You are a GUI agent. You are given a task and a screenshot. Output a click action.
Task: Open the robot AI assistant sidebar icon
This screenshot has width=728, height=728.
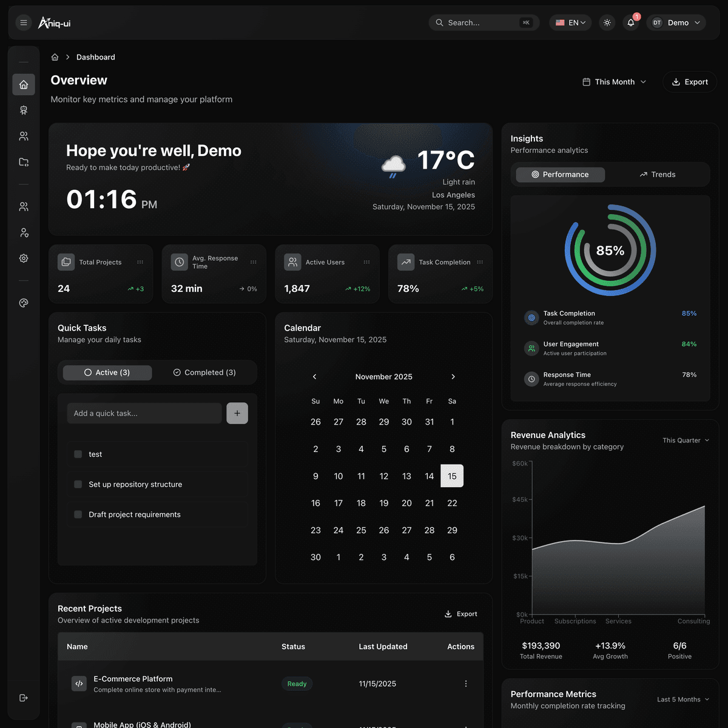pyautogui.click(x=24, y=110)
